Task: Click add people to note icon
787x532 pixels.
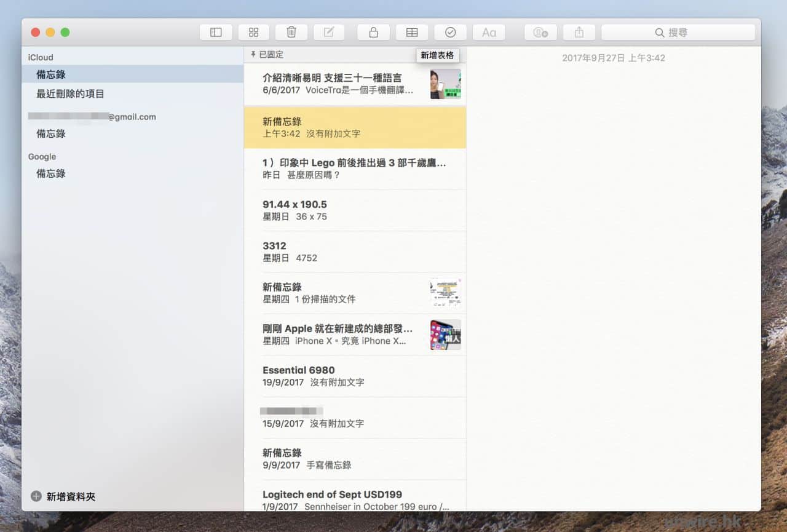Action: tap(540, 33)
